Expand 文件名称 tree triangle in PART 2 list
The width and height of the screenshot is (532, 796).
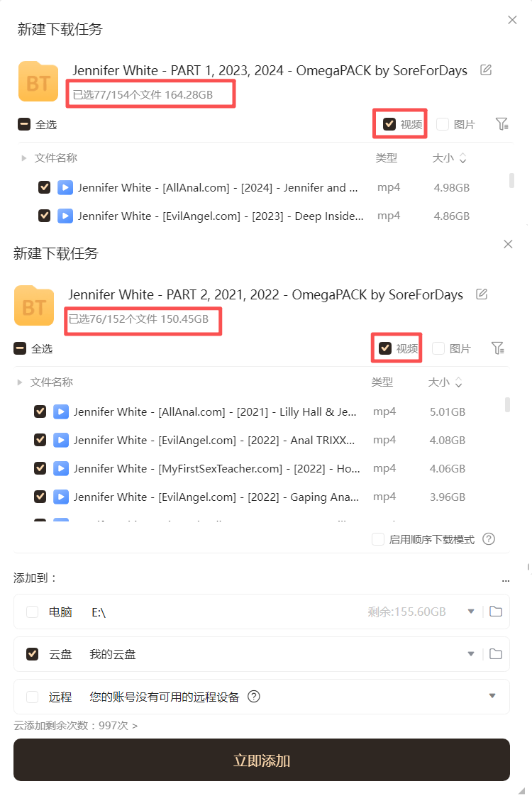click(20, 382)
